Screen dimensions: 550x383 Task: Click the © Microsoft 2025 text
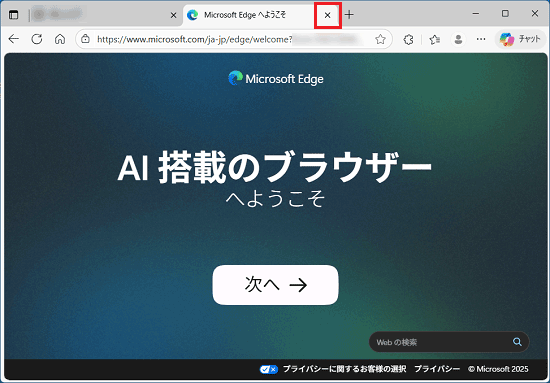tap(498, 369)
